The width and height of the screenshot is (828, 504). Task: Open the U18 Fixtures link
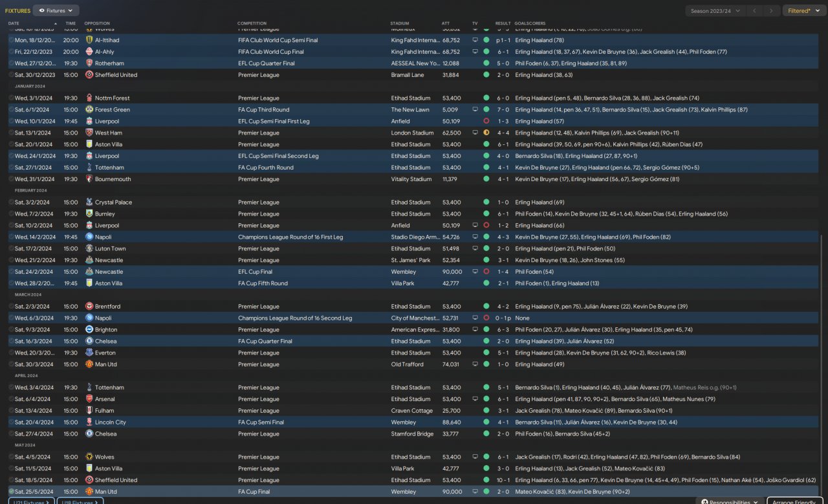point(80,502)
